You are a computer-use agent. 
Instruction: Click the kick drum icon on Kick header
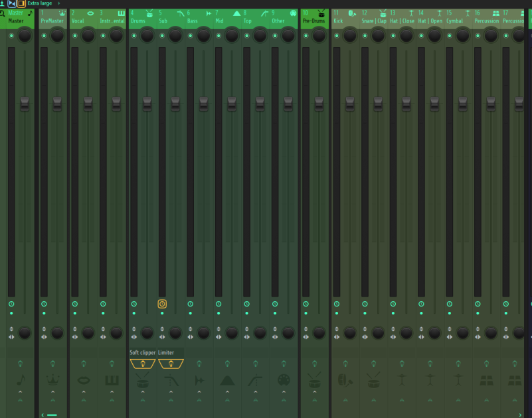point(352,13)
